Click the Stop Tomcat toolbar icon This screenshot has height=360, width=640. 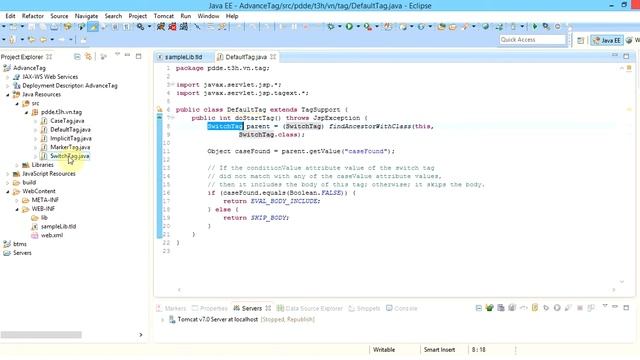(x=172, y=27)
